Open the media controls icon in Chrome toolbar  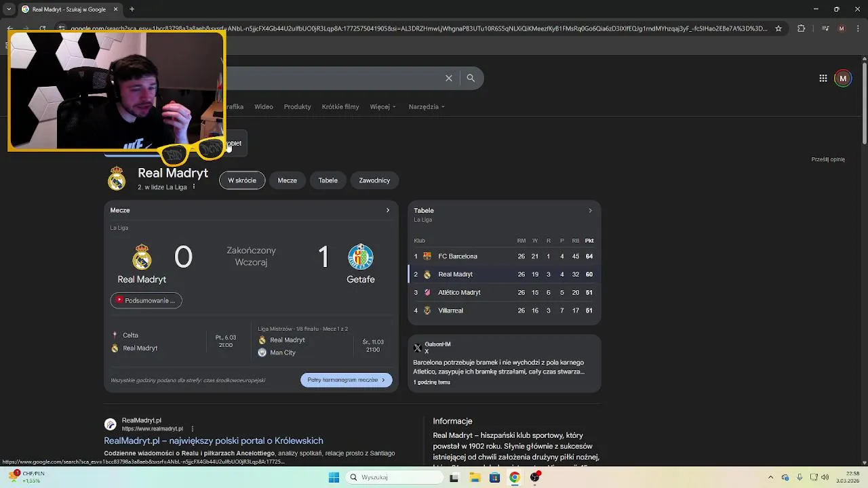click(x=825, y=28)
